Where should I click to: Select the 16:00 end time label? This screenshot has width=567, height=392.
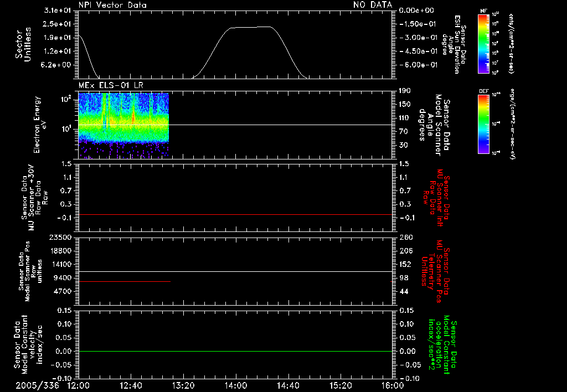click(393, 385)
